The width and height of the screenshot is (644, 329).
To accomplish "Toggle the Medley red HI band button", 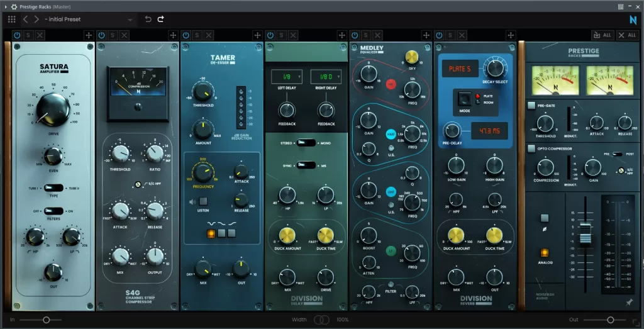I will click(x=391, y=84).
